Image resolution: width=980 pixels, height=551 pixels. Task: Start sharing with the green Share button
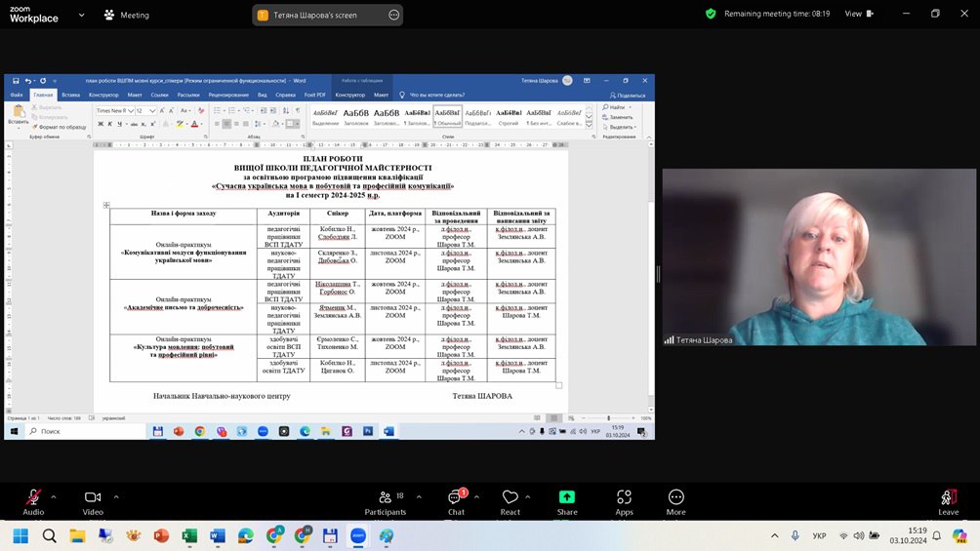coord(567,501)
